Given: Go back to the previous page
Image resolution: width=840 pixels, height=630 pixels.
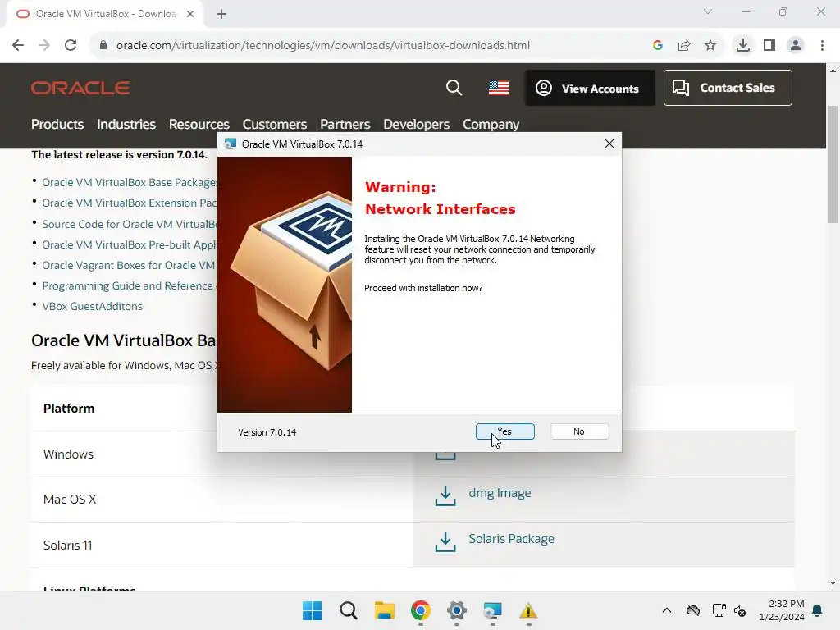Looking at the screenshot, I should pyautogui.click(x=18, y=45).
